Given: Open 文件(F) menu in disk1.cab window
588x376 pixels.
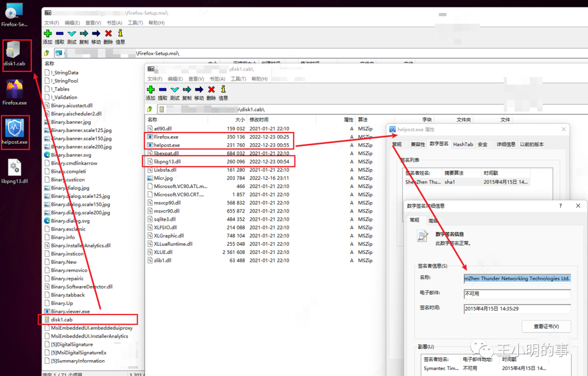Looking at the screenshot, I should (155, 79).
